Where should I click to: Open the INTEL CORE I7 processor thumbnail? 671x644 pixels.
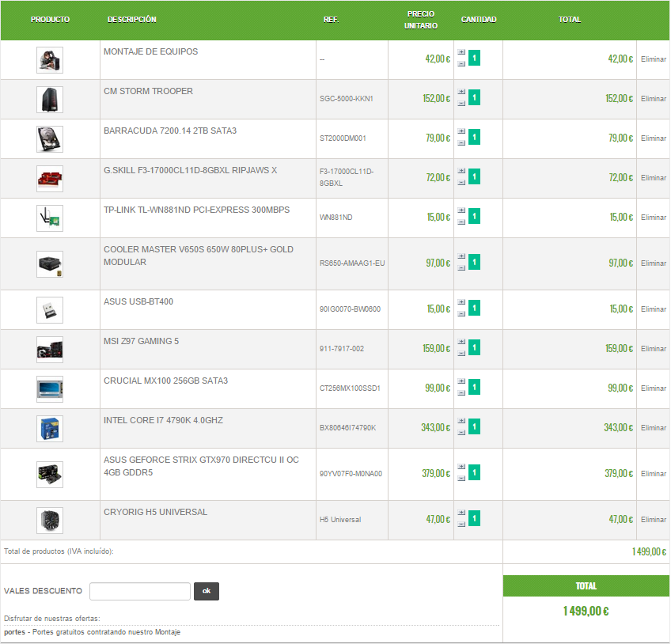click(x=50, y=429)
